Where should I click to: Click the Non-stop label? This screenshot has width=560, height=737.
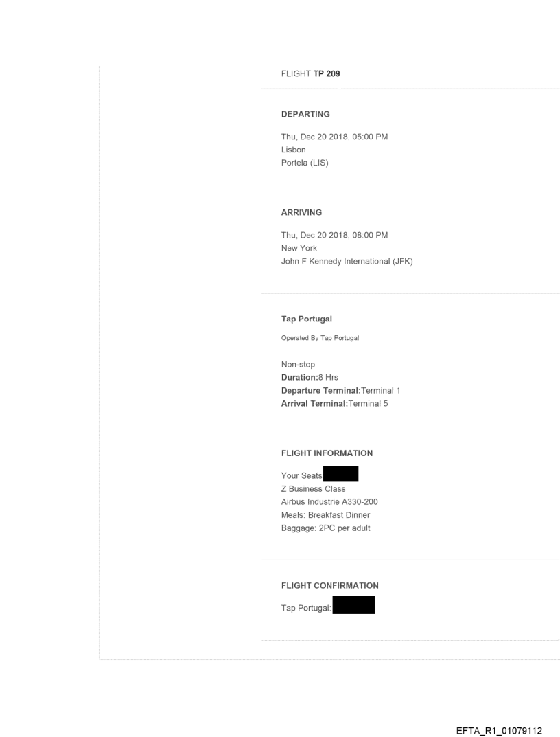click(299, 365)
